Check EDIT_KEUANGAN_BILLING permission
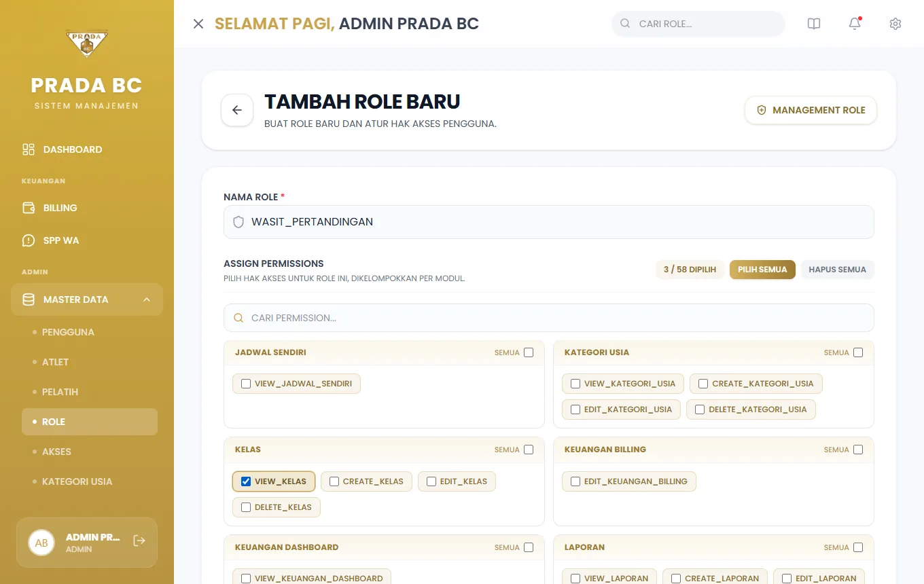Screen dimensions: 924x584 tap(575, 481)
